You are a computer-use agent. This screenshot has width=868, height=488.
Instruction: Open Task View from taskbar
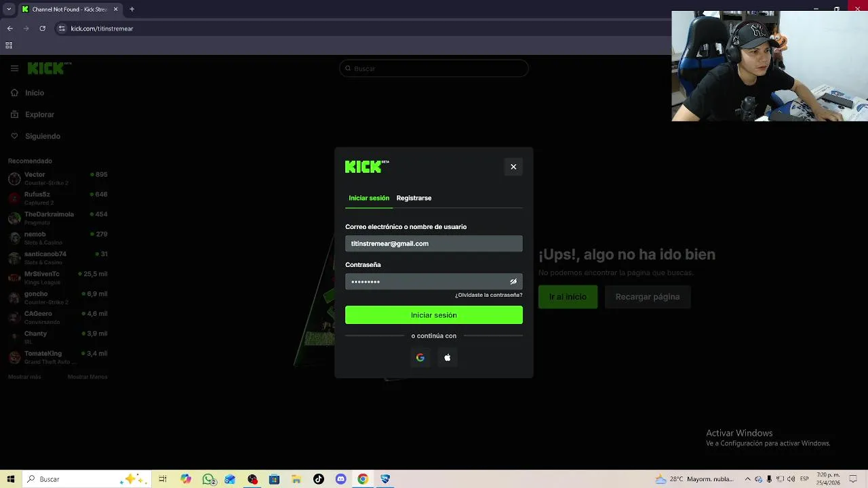click(x=163, y=479)
